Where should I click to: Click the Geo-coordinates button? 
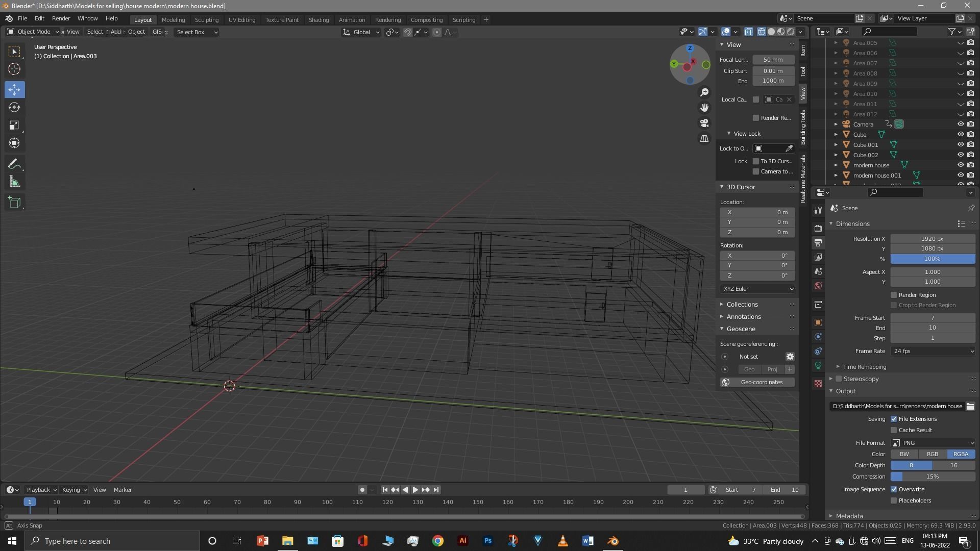[x=757, y=382]
